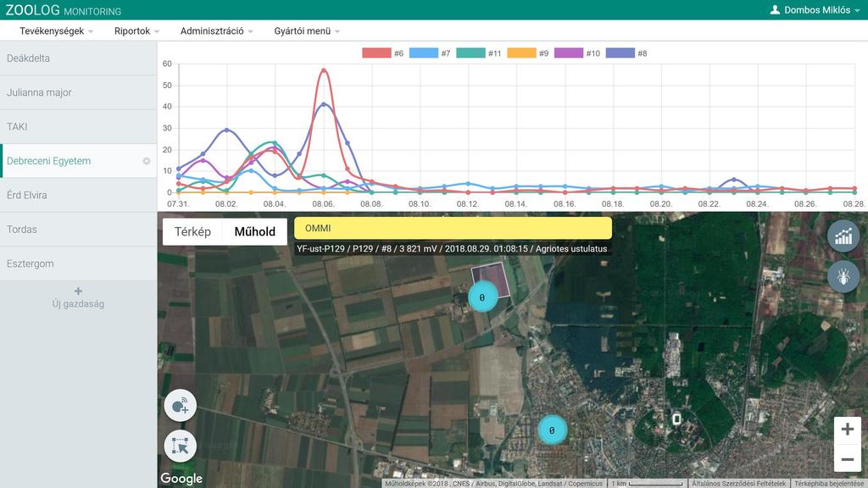Click the plus icon for Új gazdaság
The image size is (868, 488).
point(78,291)
